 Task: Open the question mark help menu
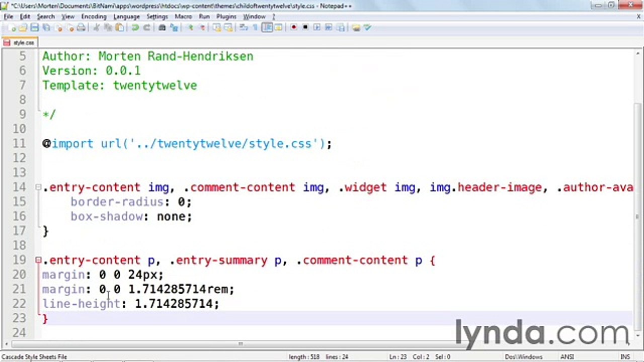[274, 17]
